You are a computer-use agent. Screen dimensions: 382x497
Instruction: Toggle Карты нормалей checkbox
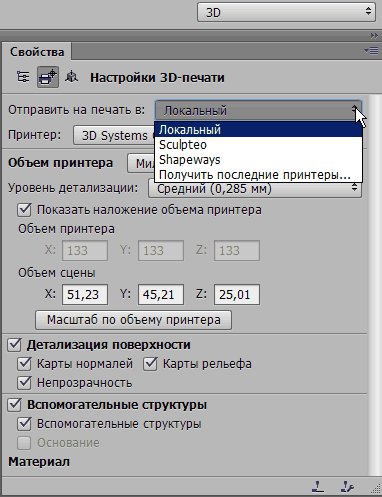[x=24, y=364]
